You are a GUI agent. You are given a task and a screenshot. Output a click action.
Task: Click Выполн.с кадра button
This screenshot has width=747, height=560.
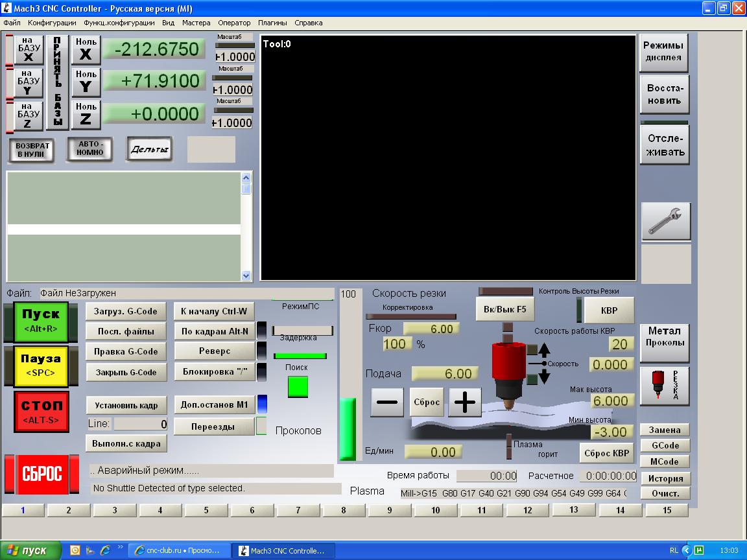point(126,443)
